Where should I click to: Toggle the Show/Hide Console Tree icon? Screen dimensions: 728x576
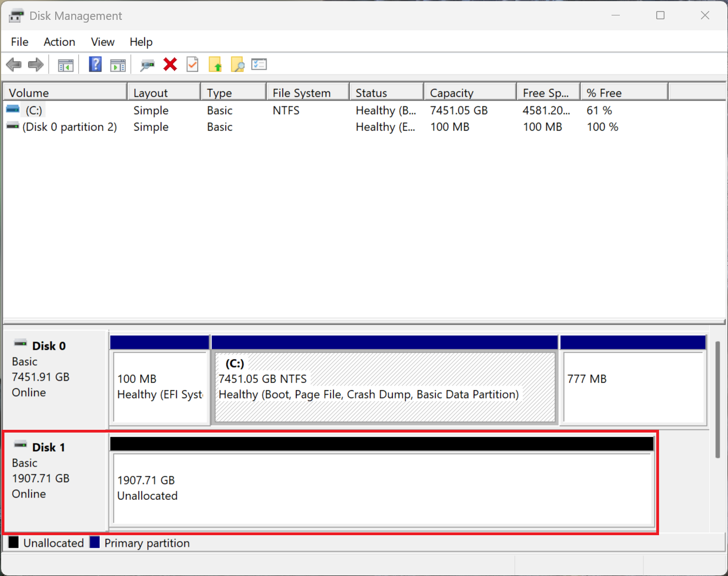[66, 65]
